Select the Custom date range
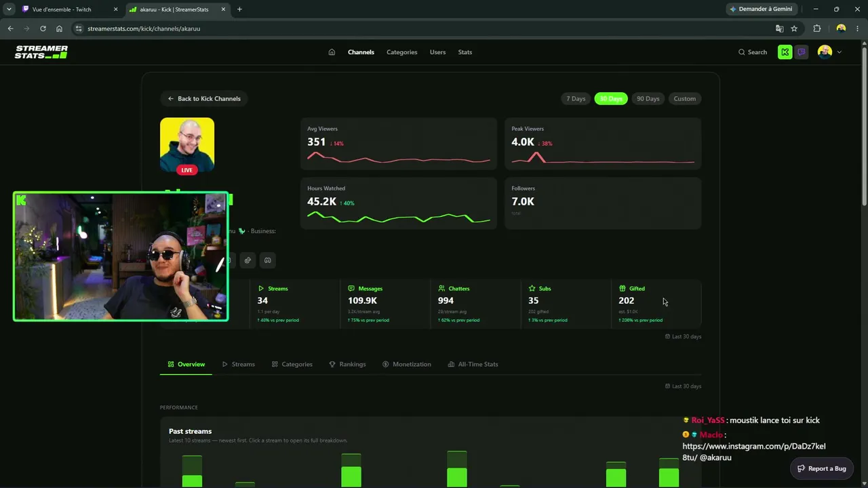 (x=685, y=99)
